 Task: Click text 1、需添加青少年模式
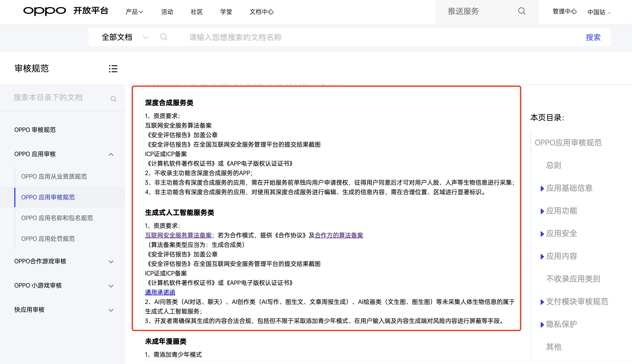pos(173,354)
